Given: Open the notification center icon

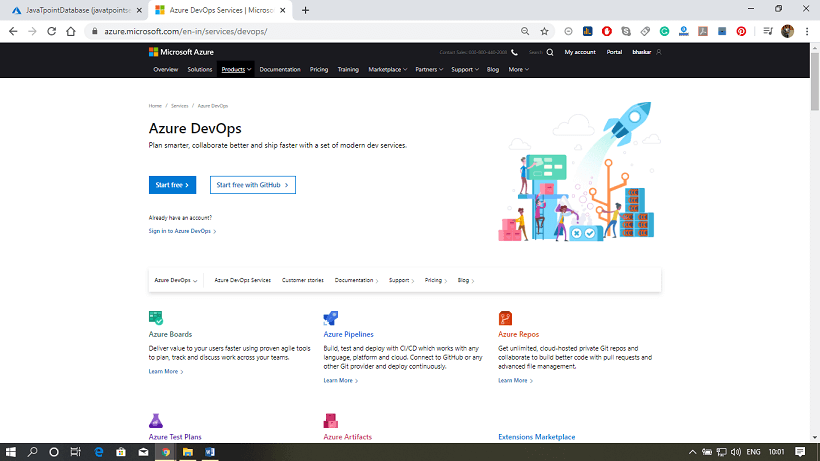Looking at the screenshot, I should [x=800, y=452].
